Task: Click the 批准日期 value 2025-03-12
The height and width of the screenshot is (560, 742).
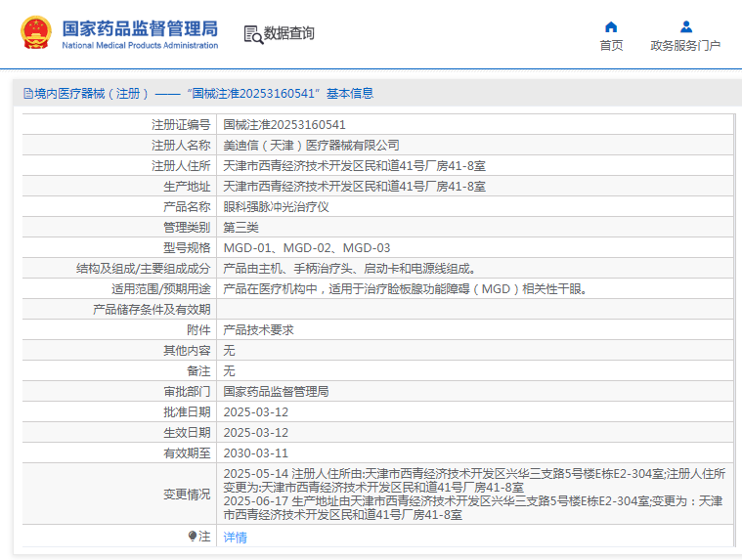Action: [256, 412]
